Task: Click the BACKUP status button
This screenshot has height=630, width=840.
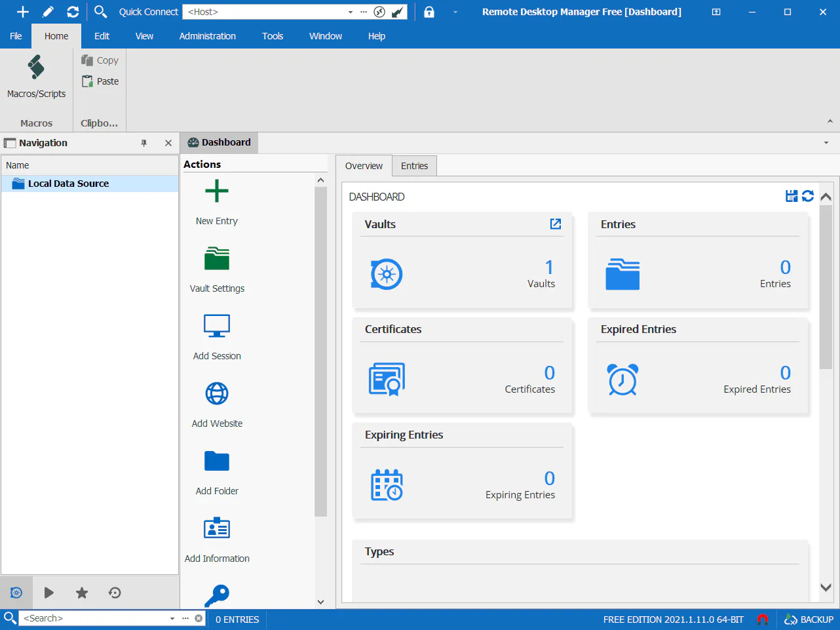Action: [x=809, y=619]
